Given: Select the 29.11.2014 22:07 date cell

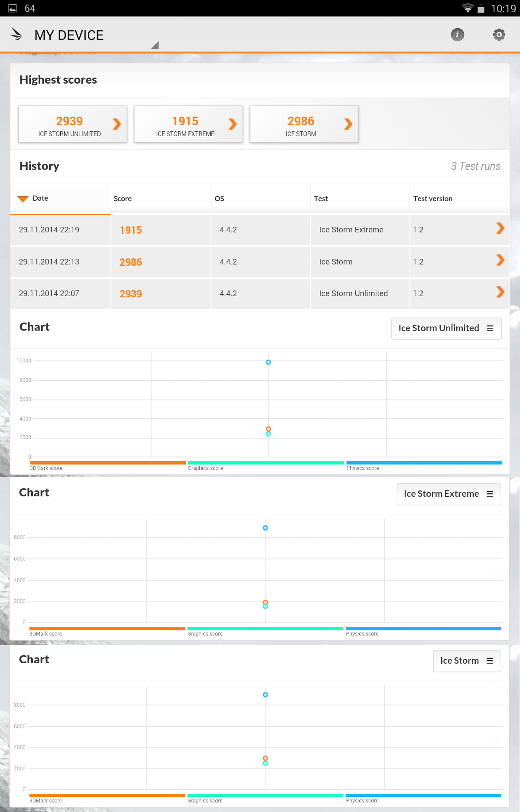Looking at the screenshot, I should point(60,293).
